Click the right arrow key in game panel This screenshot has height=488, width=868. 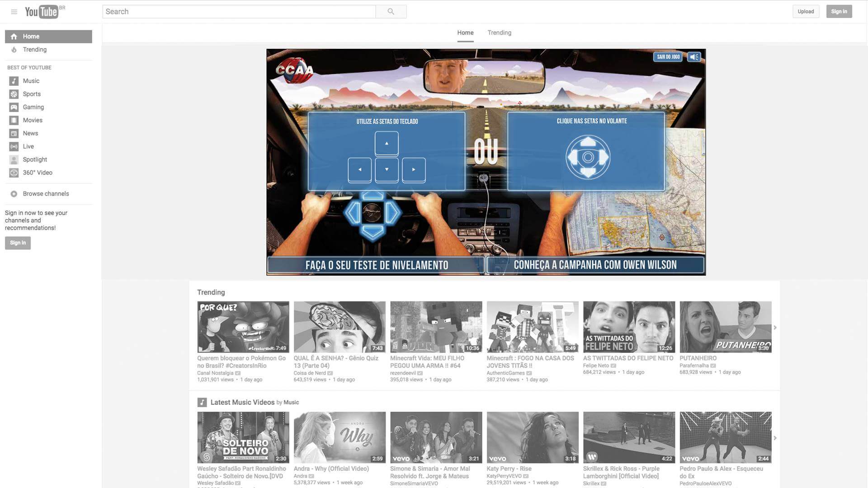pos(414,170)
